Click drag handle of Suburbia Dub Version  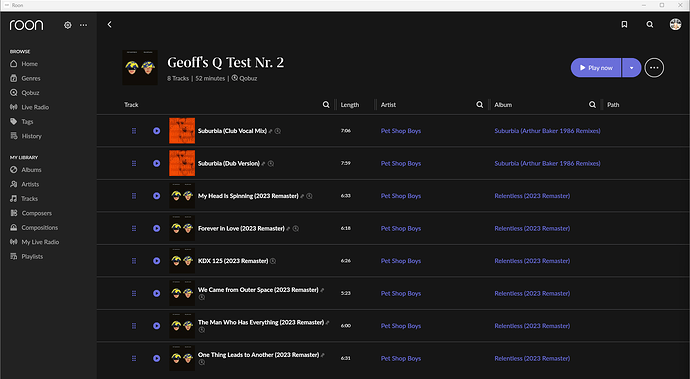click(134, 163)
